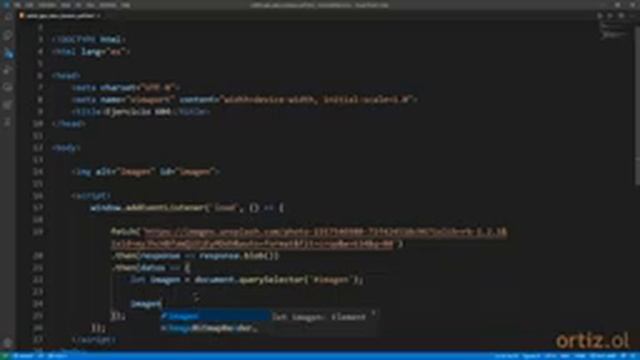The width and height of the screenshot is (640, 360).
Task: Close the open HTML file tab
Action: tap(99, 16)
